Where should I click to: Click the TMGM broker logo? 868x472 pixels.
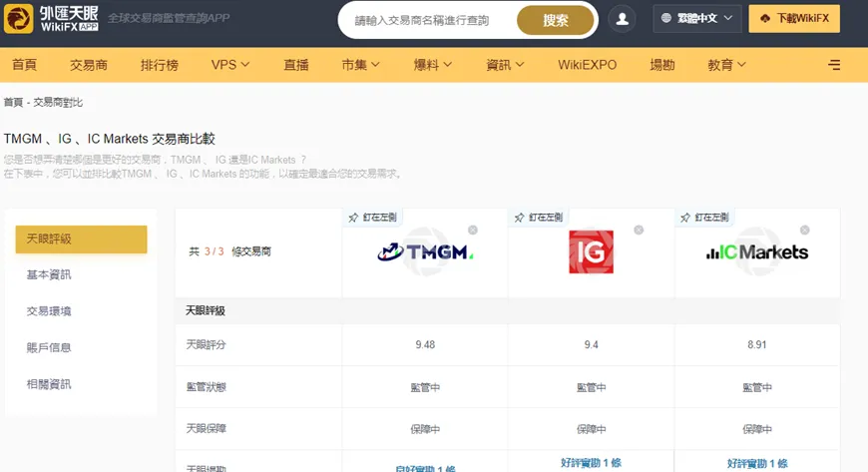425,252
